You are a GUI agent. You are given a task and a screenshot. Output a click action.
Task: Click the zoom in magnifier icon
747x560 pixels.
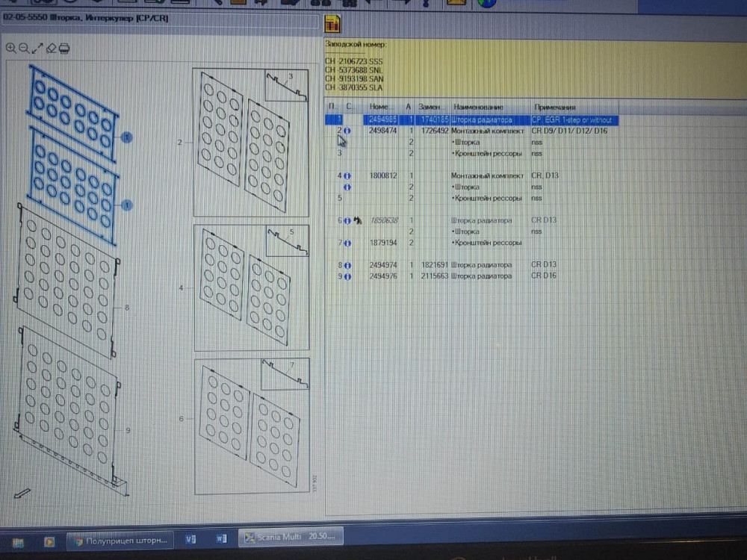pyautogui.click(x=11, y=49)
